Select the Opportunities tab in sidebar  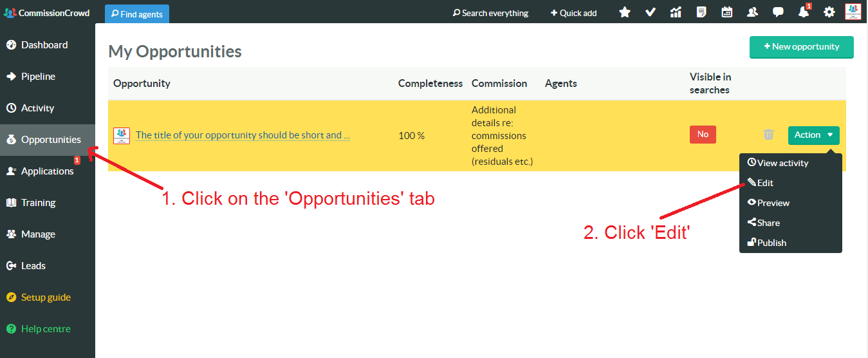[48, 140]
